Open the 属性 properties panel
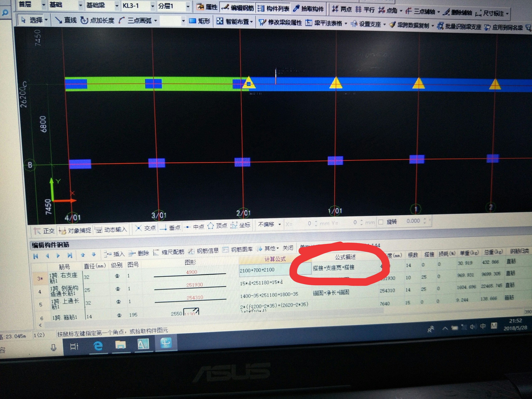 [207, 7]
